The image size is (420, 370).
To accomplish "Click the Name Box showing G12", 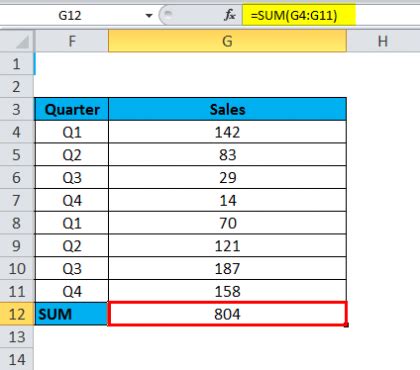I will pyautogui.click(x=70, y=15).
